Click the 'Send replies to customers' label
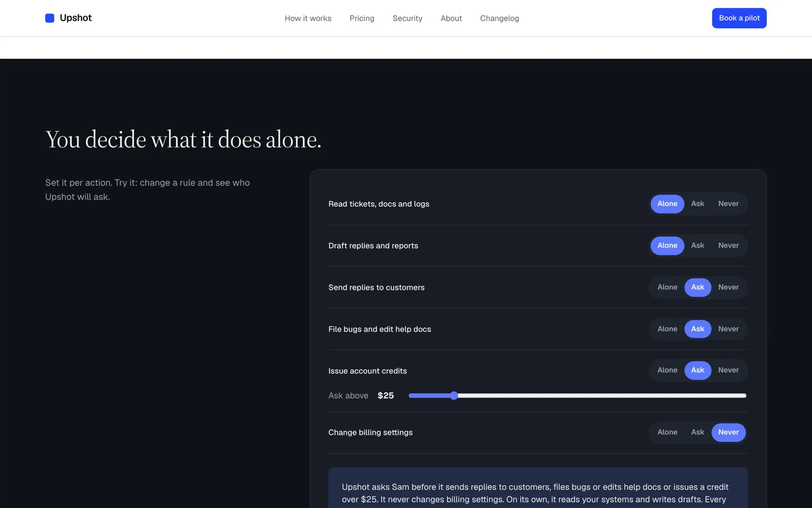Image resolution: width=812 pixels, height=508 pixels. (377, 288)
